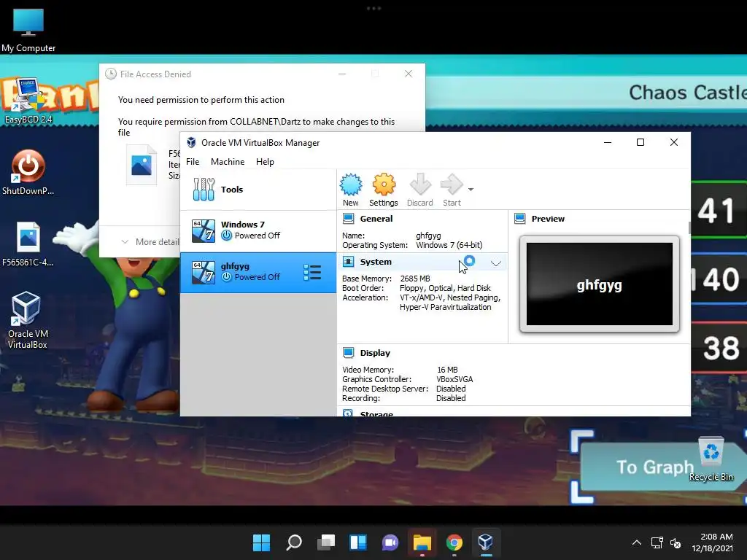Click the Display section monitor icon
The width and height of the screenshot is (747, 560).
tap(348, 353)
